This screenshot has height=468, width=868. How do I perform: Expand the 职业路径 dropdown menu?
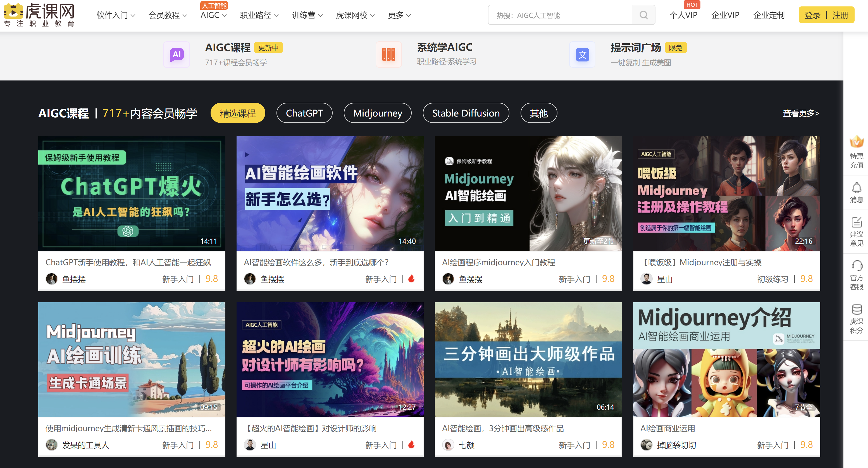[259, 15]
